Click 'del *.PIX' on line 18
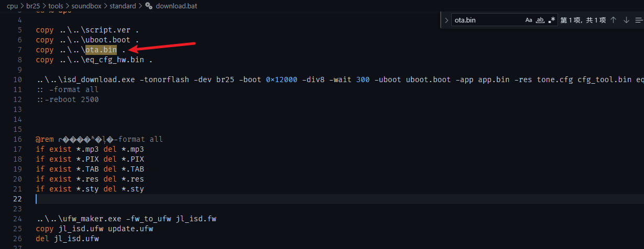644x249 pixels. coord(124,159)
